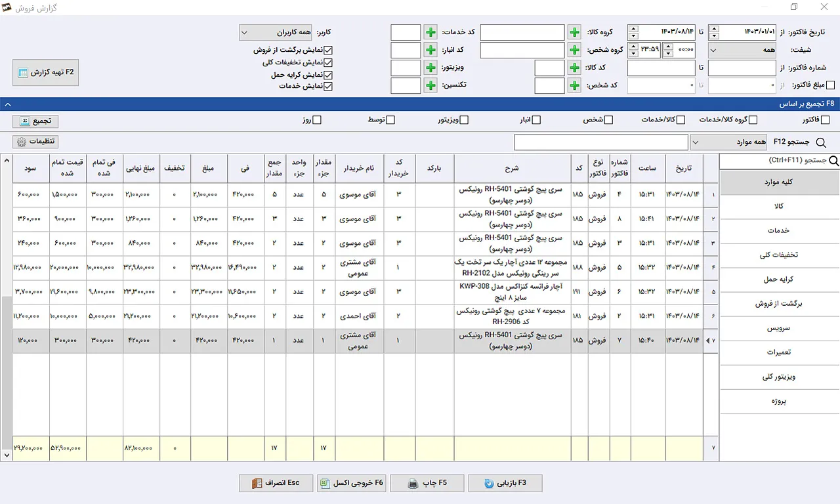
Task: Cancel with the Esc انصراف button
Action: [x=276, y=483]
